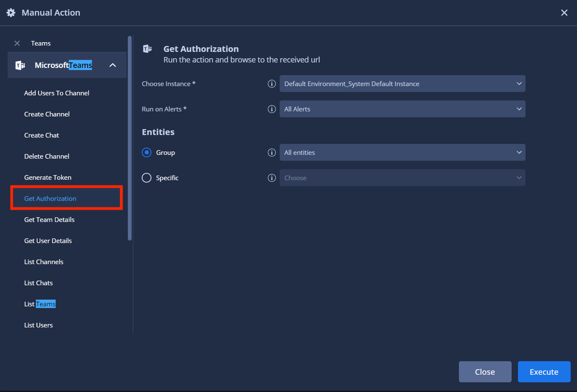Viewport: 577px width, 392px height.
Task: Click the Teams icon beside Get Authorization heading
Action: click(x=147, y=49)
